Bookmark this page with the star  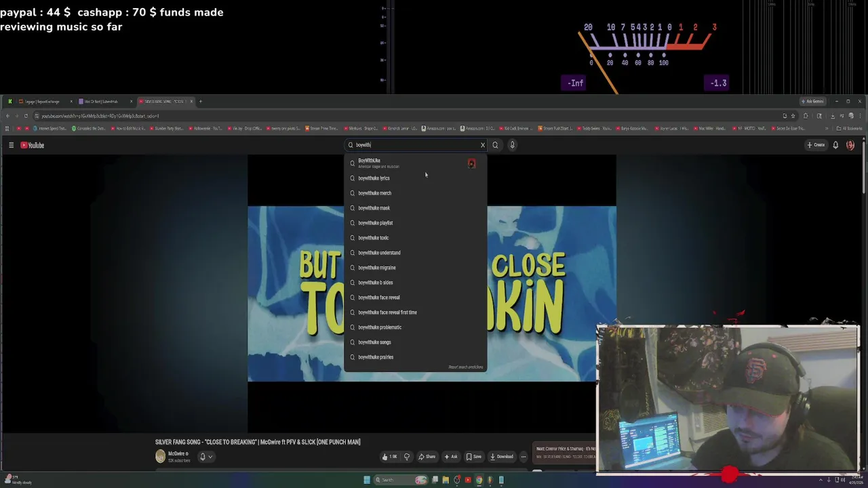793,116
